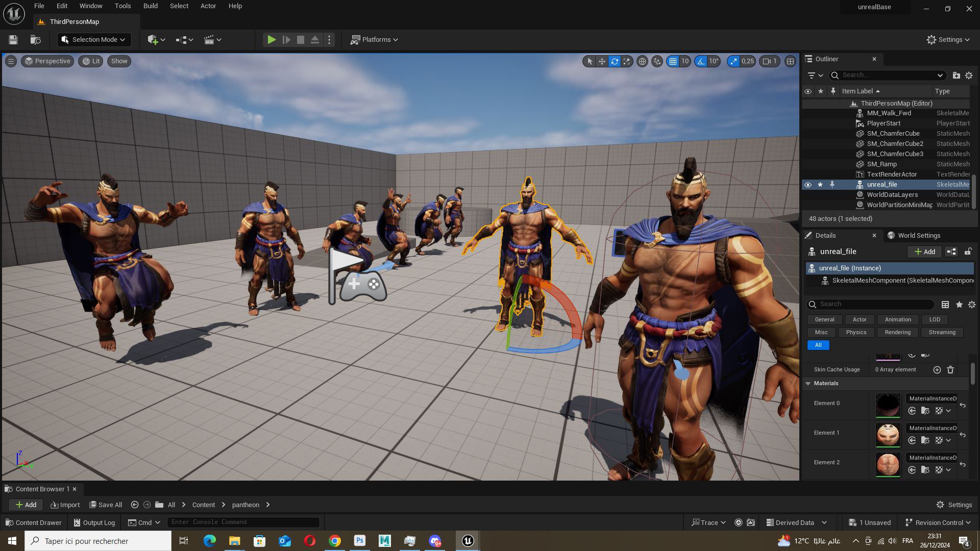Save the current level with floppy icon
980x551 pixels.
pyautogui.click(x=13, y=40)
